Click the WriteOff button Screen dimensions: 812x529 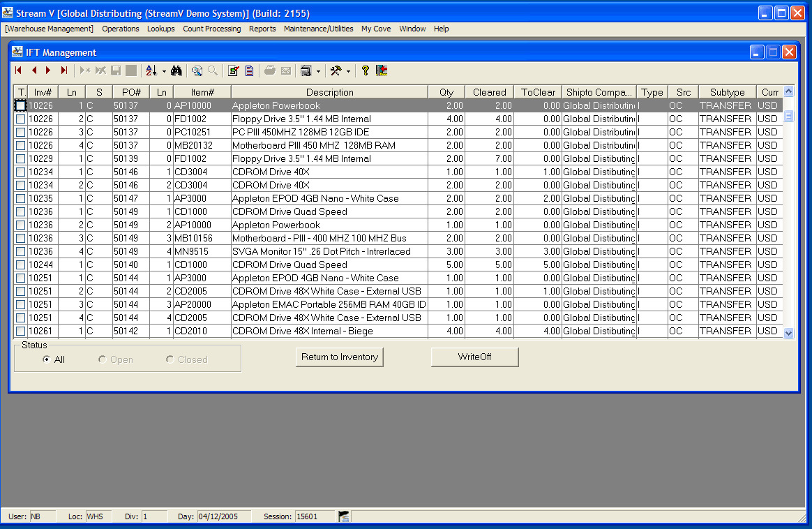pos(475,357)
